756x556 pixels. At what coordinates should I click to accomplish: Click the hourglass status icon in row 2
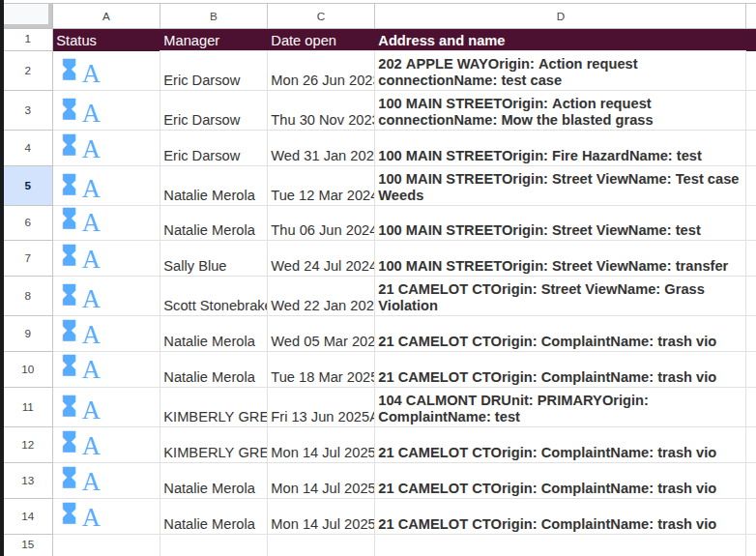(x=69, y=70)
